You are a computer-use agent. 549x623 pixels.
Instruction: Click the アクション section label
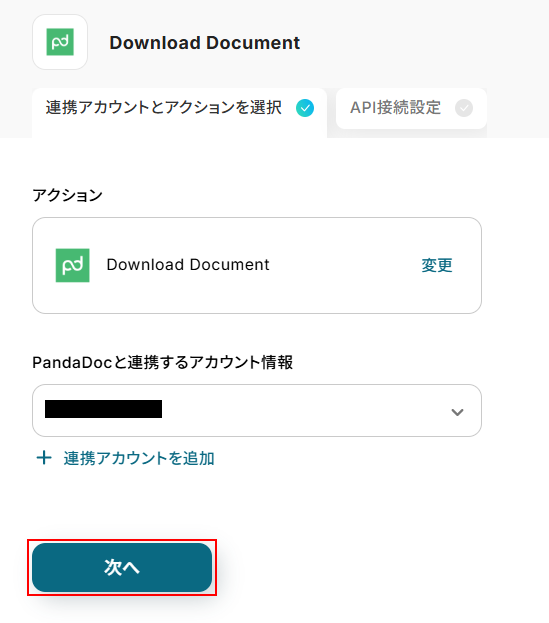tap(68, 195)
